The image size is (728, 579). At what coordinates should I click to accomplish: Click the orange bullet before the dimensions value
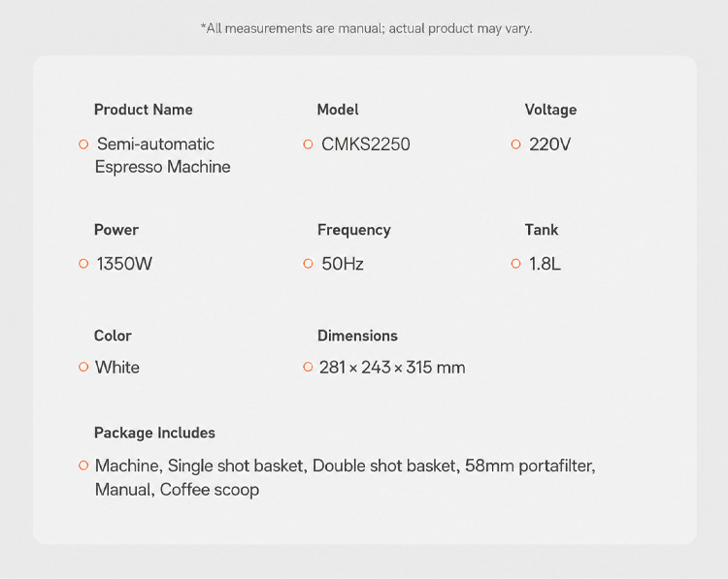click(x=308, y=367)
